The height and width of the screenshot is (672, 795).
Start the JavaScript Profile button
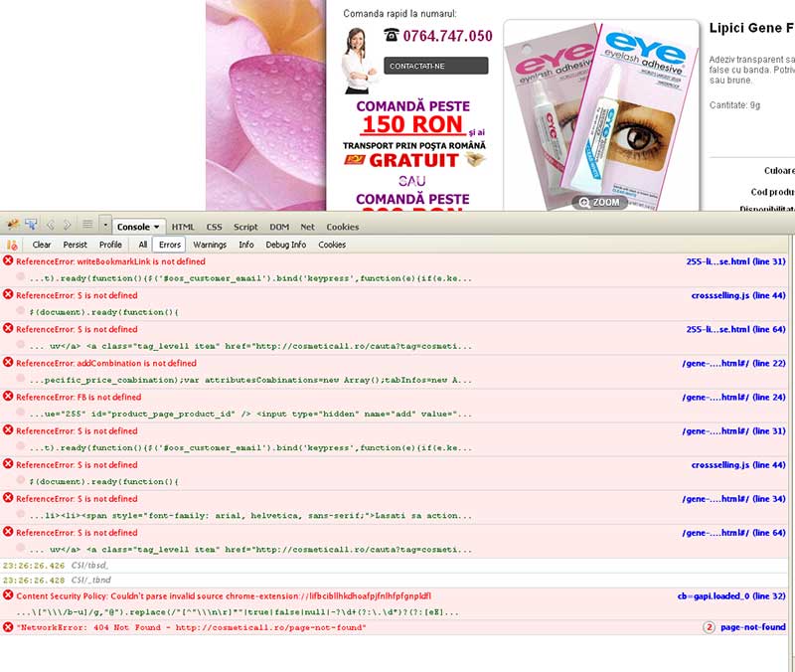(x=110, y=245)
